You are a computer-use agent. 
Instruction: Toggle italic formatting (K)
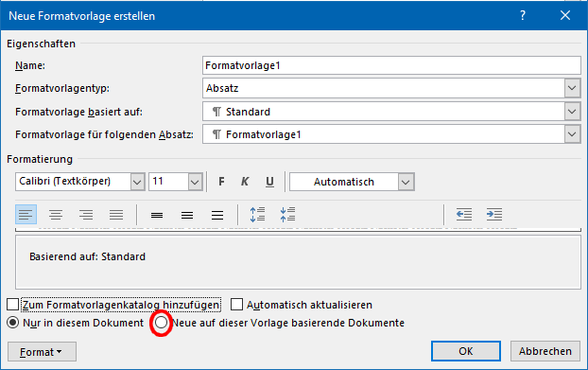coord(245,182)
